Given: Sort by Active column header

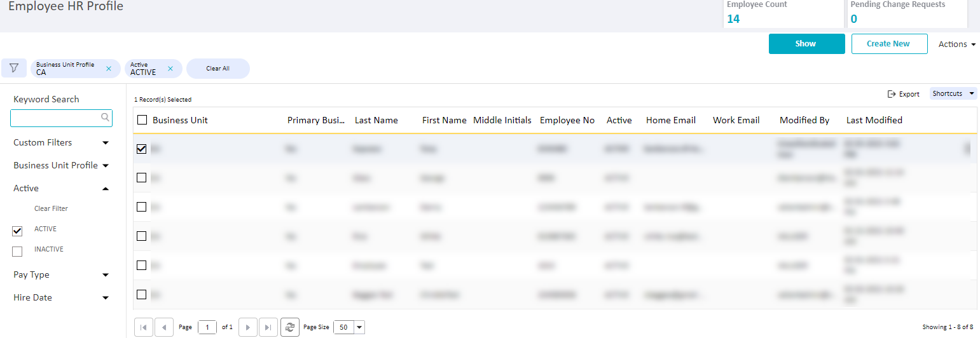Looking at the screenshot, I should 619,120.
